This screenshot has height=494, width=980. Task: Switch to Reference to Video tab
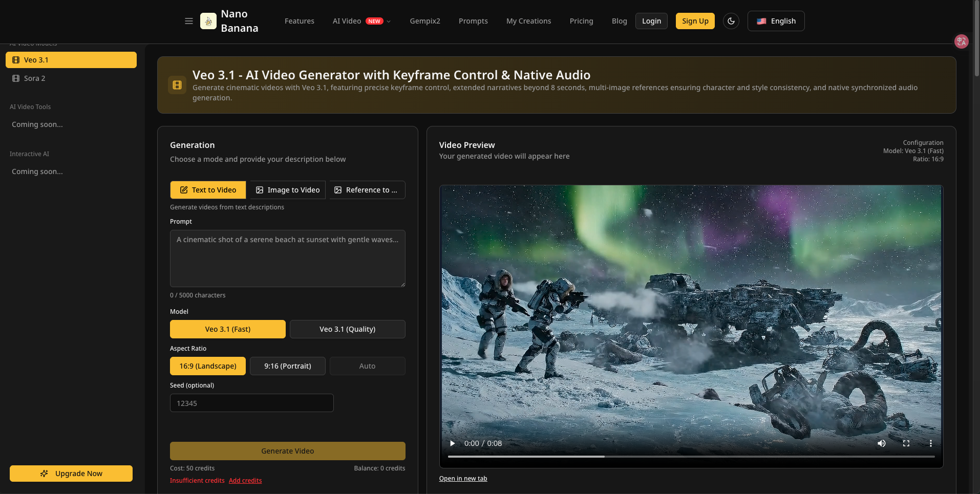[x=367, y=190]
